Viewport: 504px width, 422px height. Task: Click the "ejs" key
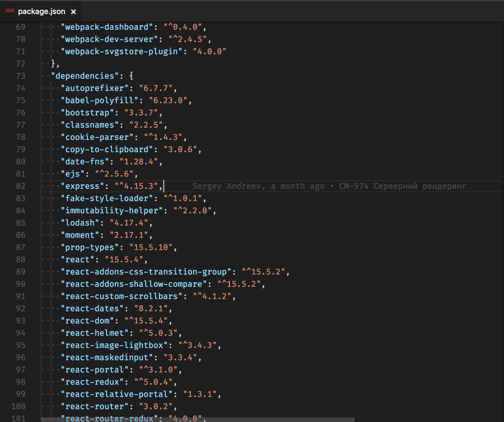click(73, 174)
